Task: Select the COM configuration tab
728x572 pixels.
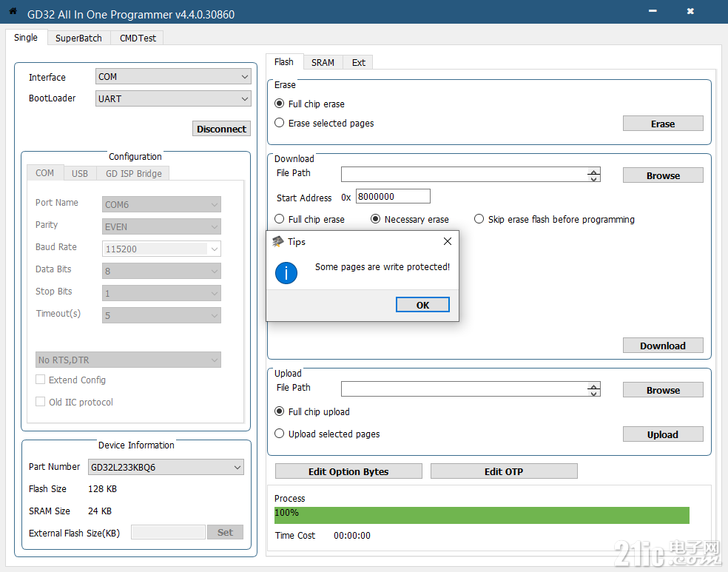Action: (45, 172)
